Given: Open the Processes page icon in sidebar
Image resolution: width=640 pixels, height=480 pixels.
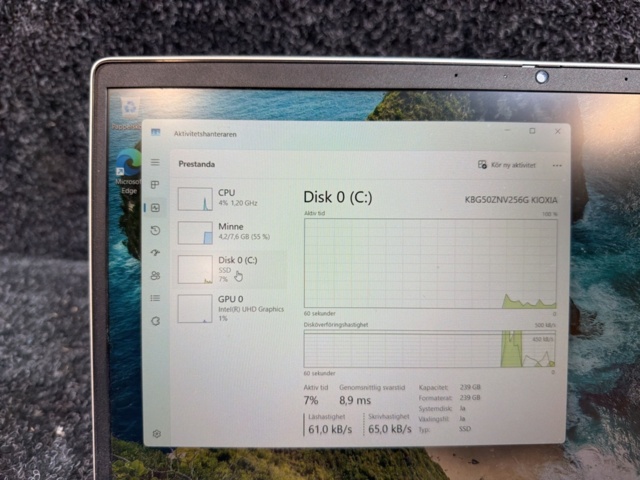Looking at the screenshot, I should pos(155,185).
